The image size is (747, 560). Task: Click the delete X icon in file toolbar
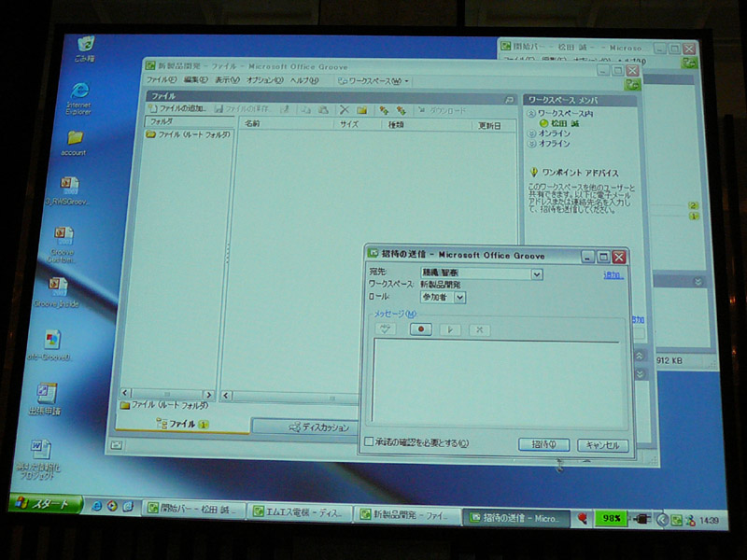click(x=344, y=110)
